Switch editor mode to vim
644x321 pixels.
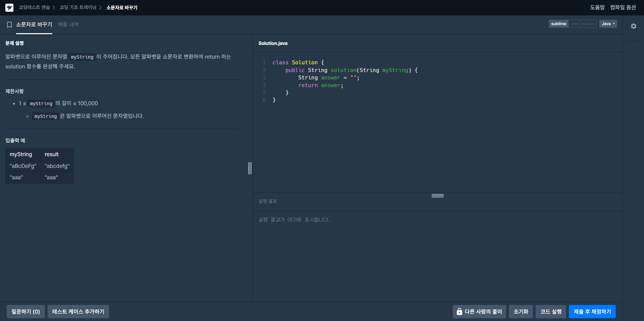(574, 24)
